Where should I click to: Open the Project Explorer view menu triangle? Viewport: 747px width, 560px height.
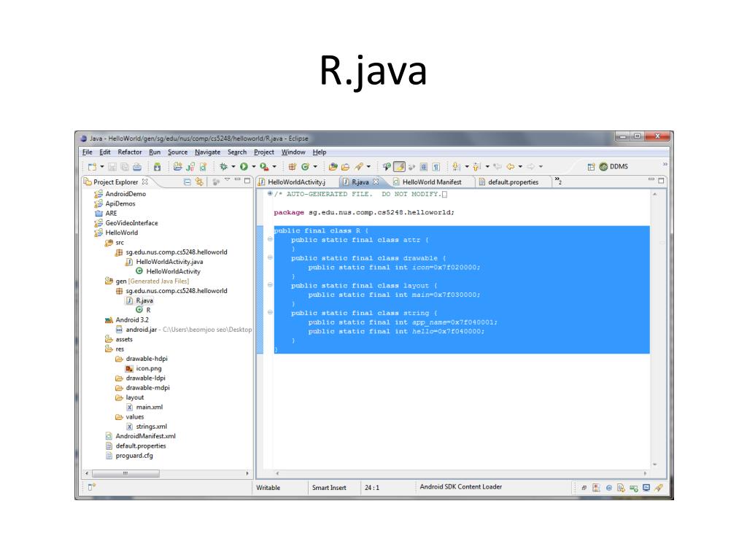[x=227, y=182]
